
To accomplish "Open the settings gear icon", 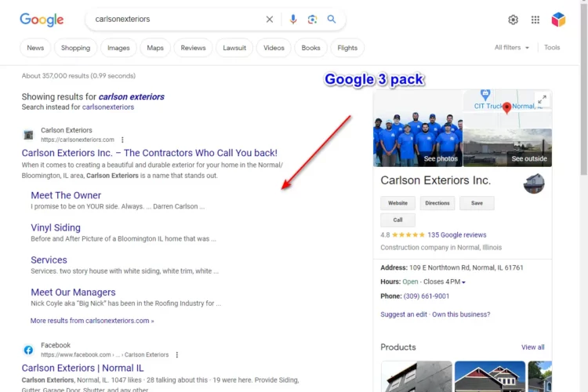I will click(513, 20).
